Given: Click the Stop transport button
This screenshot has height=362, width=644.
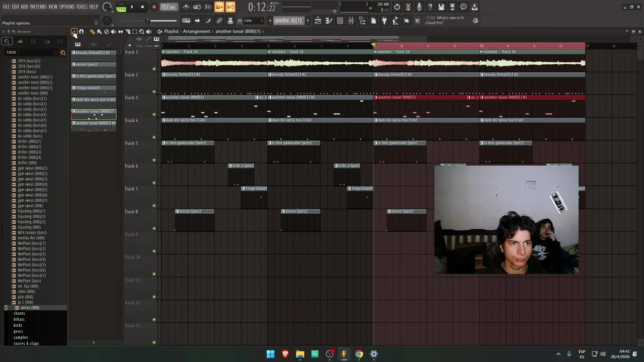Looking at the screenshot, I should (x=142, y=7).
